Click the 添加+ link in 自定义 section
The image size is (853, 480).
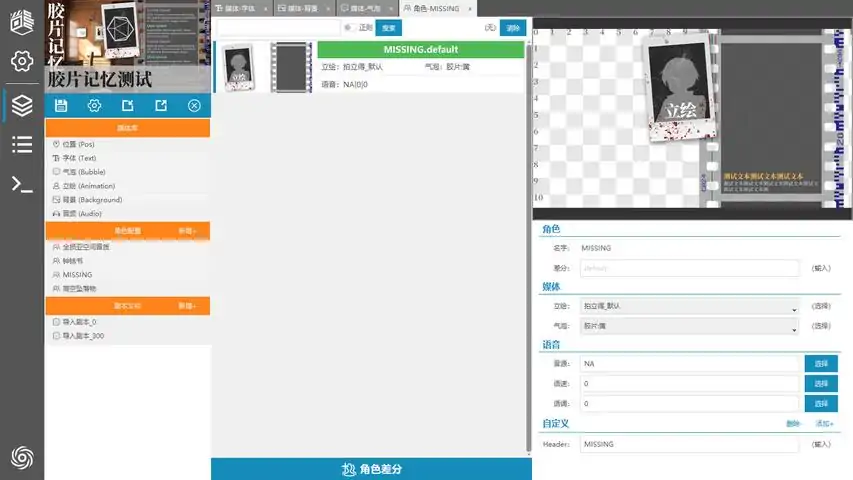(x=824, y=424)
